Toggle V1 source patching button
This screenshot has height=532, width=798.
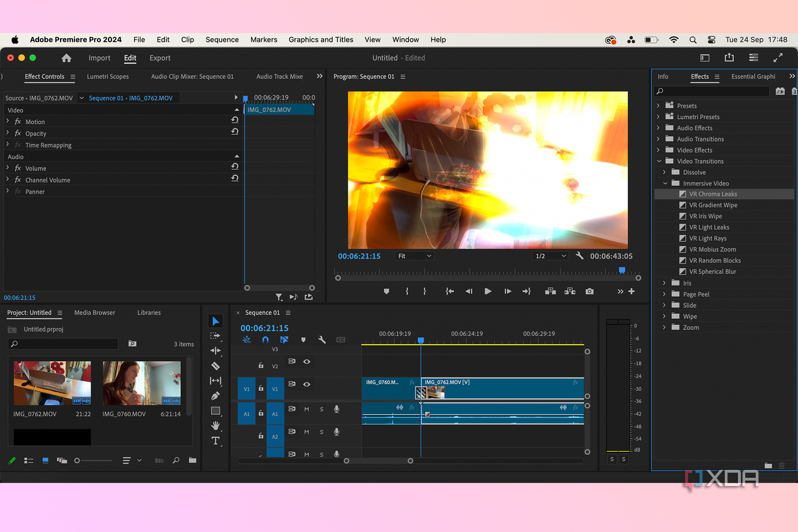point(246,389)
